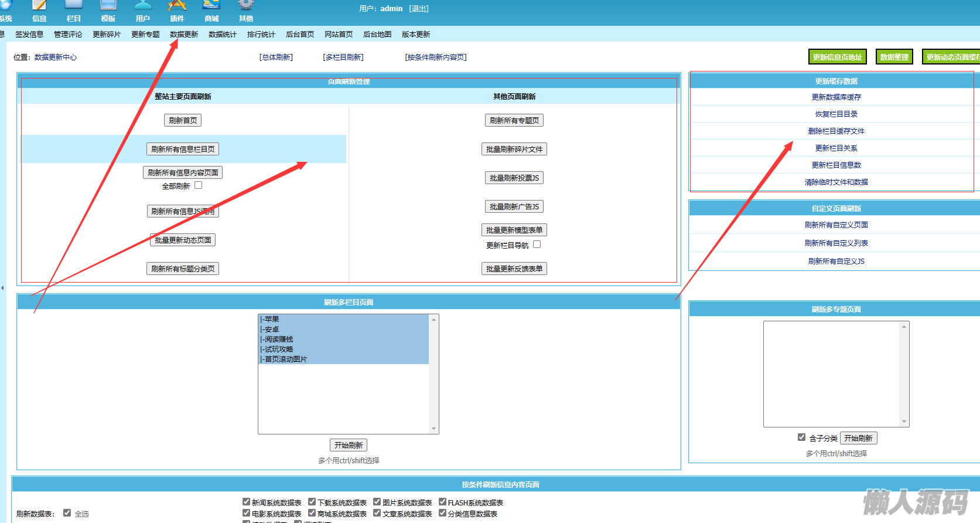The width and height of the screenshot is (980, 523).
Task: Uncheck the FLASH系统数据表 checkbox
Action: (443, 502)
